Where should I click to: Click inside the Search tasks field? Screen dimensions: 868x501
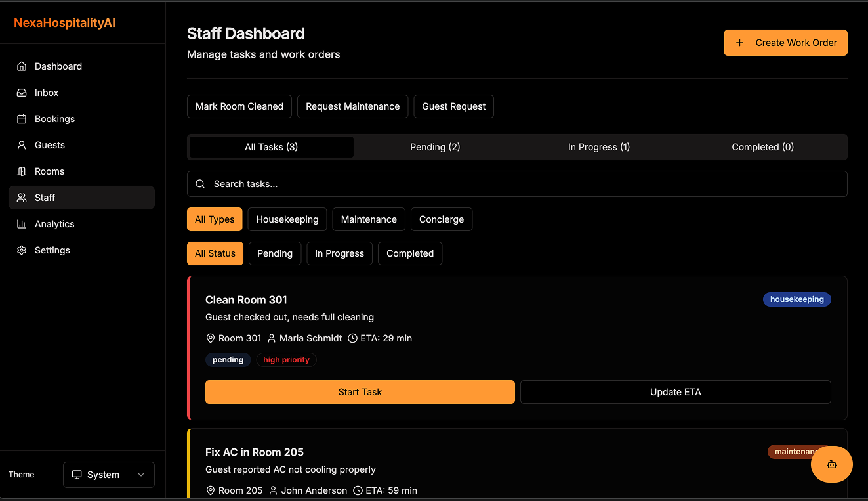tap(459, 184)
